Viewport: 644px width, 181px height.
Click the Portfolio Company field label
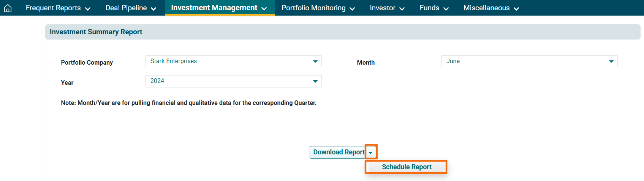(87, 62)
